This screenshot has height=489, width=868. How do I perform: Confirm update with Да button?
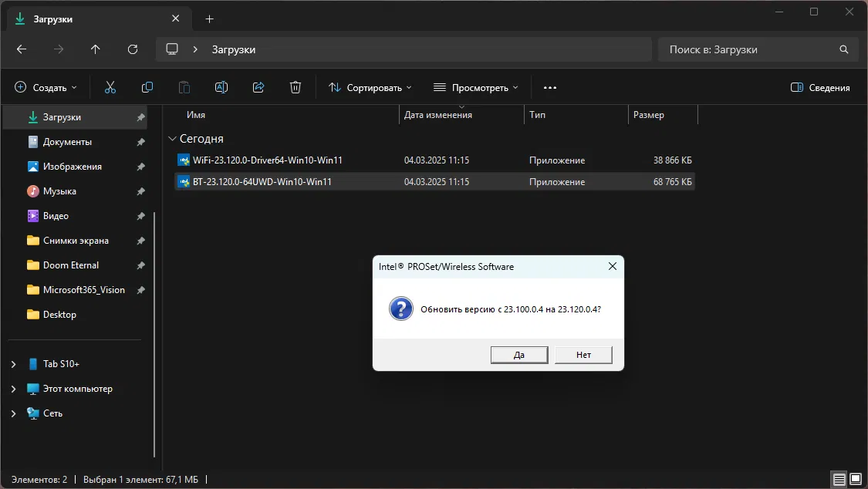(519, 355)
